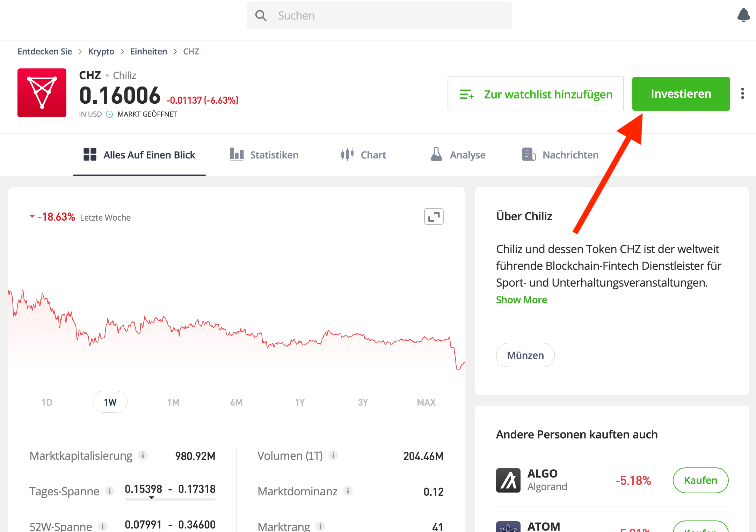Click the ALGO Algorand logo
Screen dimensions: 756x532
click(x=508, y=480)
